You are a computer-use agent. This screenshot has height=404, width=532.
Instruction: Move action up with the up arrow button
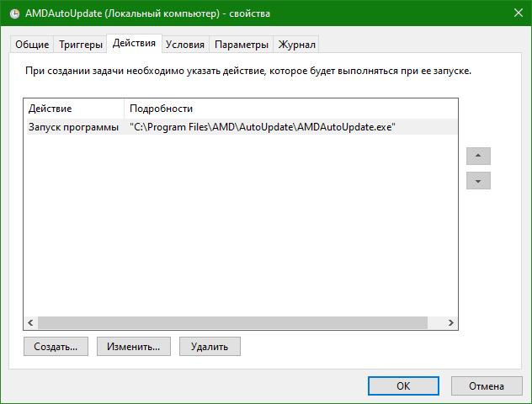478,156
